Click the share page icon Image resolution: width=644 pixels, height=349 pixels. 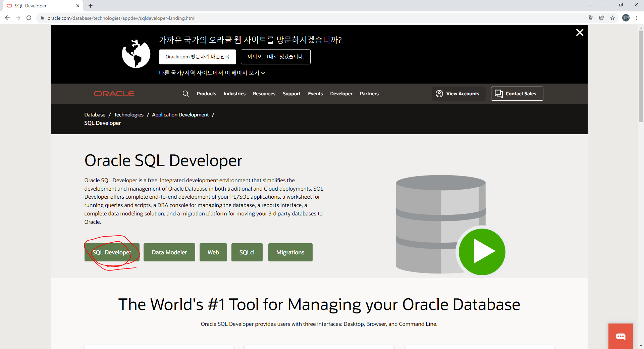click(602, 18)
